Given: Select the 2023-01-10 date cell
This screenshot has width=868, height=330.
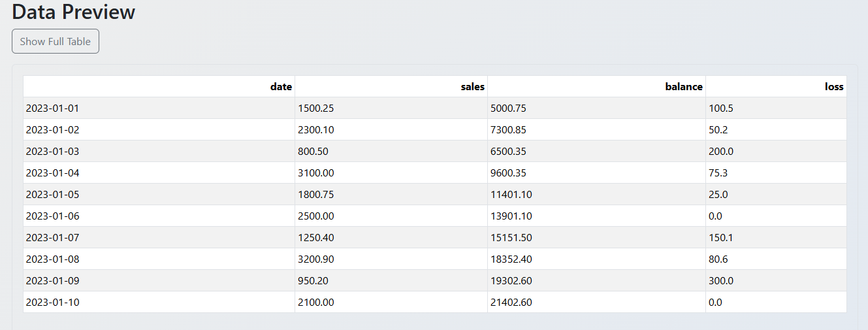Looking at the screenshot, I should pyautogui.click(x=159, y=302).
